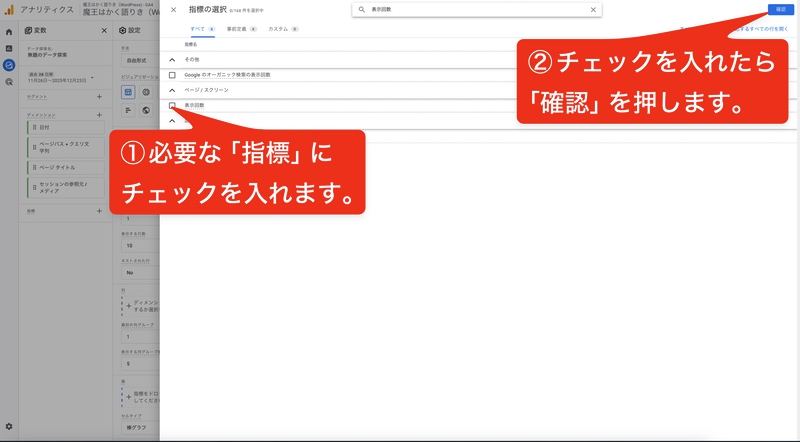Click the search magnifier icon
The image size is (800, 442).
point(362,10)
